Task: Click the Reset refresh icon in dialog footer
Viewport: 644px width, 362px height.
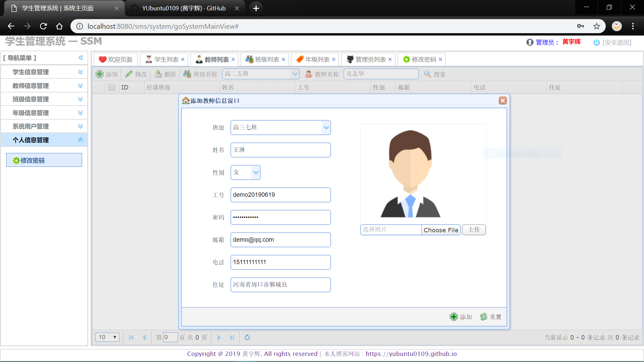Action: click(x=484, y=317)
